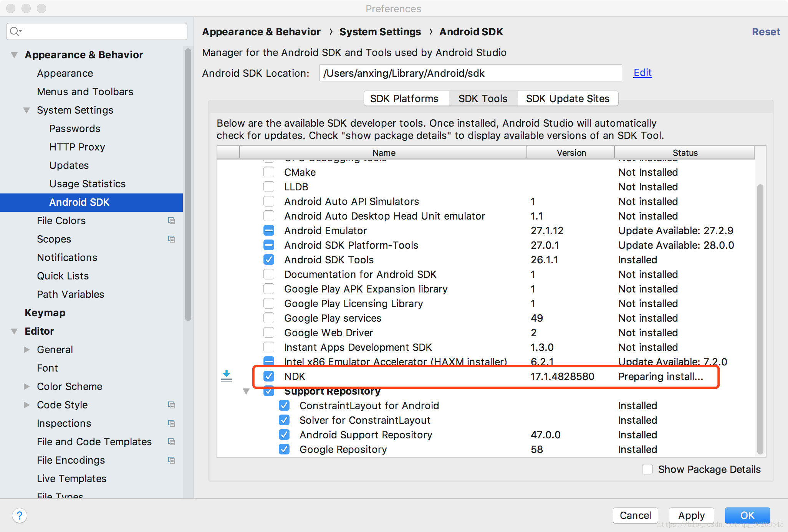Select Path Variables item

[70, 294]
